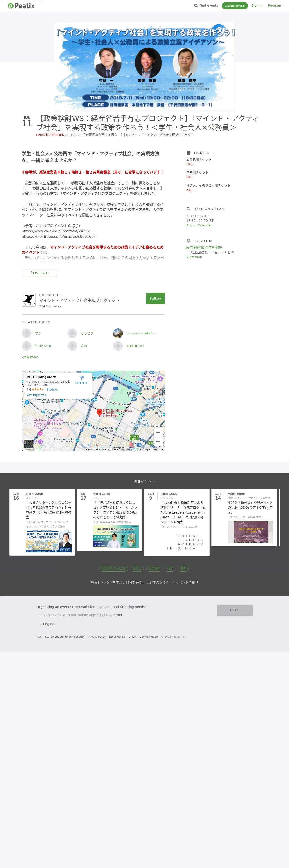Image resolution: width=289 pixels, height=868 pixels.
Task: Click the HELP button
Action: (235, 610)
